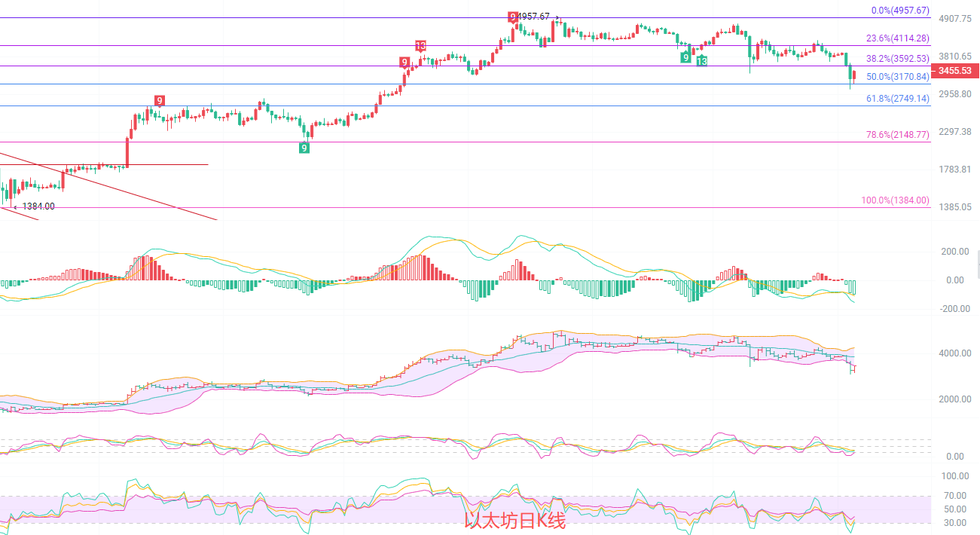Click the 78.6%(2148.77) Fibonacci label
The image size is (980, 535).
click(x=897, y=135)
